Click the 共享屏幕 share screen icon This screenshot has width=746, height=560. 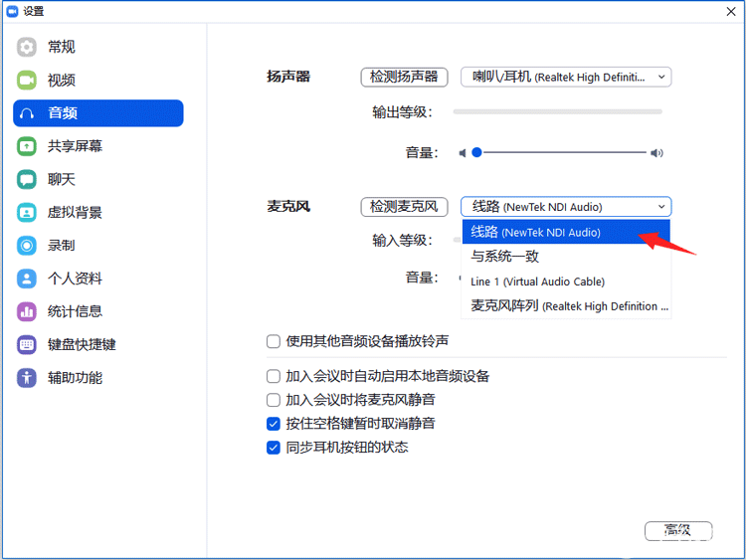(x=27, y=146)
